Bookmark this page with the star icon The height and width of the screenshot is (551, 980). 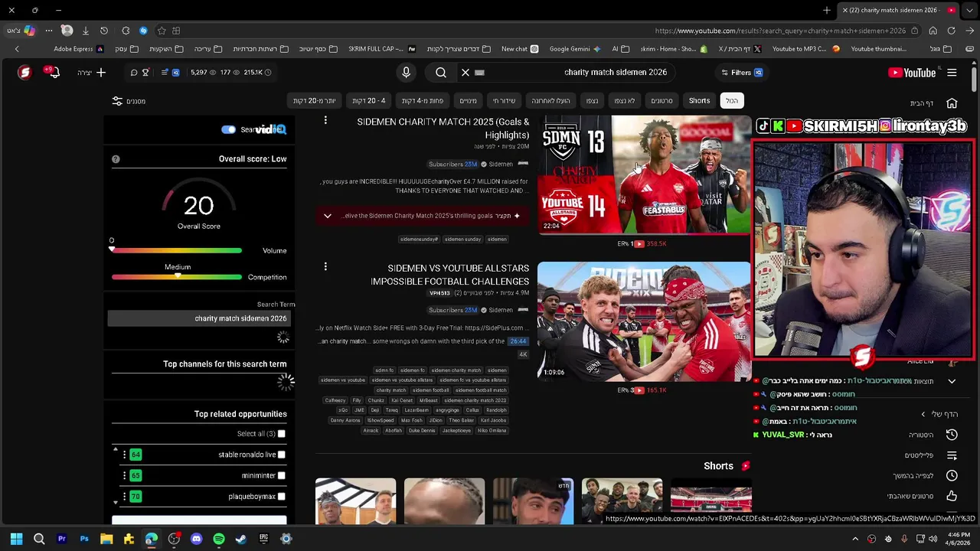coord(162,31)
